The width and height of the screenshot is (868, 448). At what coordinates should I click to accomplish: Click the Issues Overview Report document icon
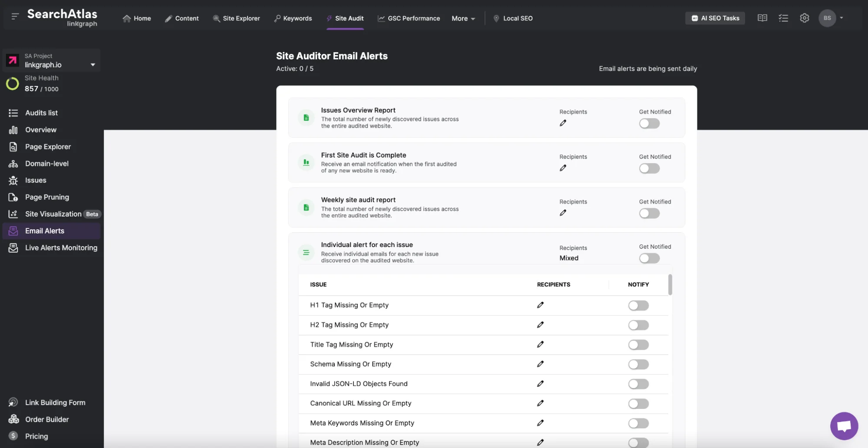pyautogui.click(x=306, y=118)
